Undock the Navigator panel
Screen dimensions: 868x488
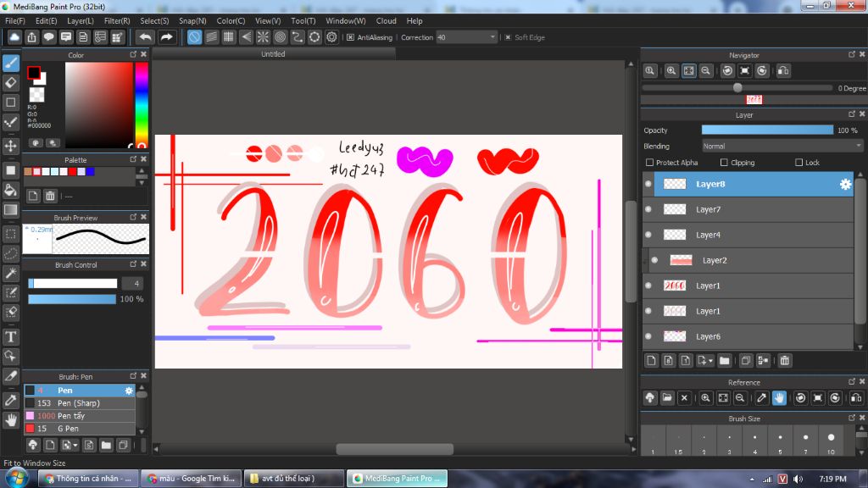point(851,54)
